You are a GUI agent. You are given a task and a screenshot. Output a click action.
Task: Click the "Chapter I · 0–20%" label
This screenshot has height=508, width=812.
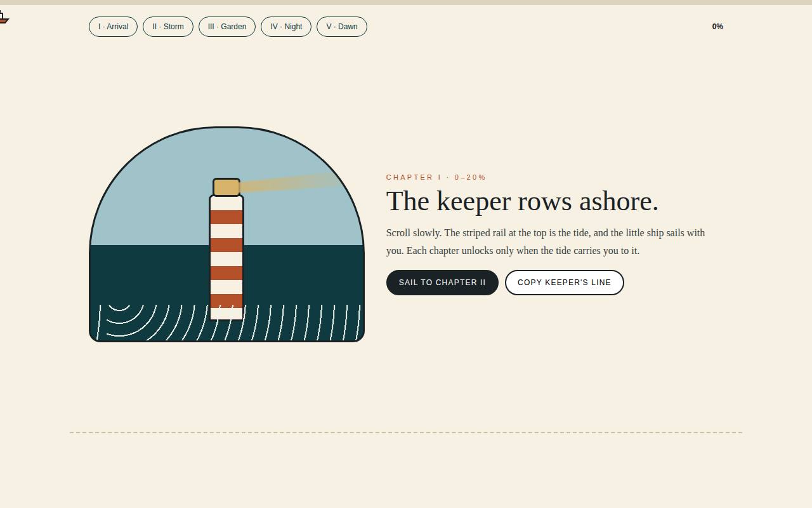pos(436,177)
